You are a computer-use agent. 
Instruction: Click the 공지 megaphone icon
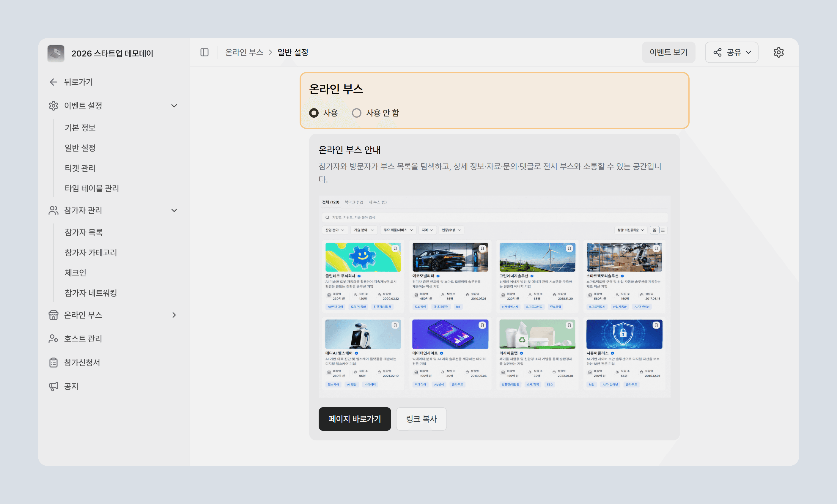(x=53, y=386)
